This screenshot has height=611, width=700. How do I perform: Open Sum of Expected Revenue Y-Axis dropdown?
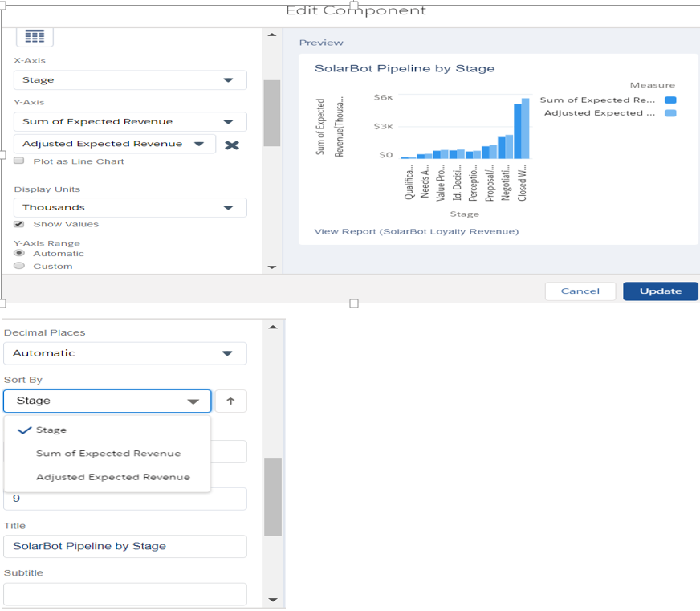[130, 121]
